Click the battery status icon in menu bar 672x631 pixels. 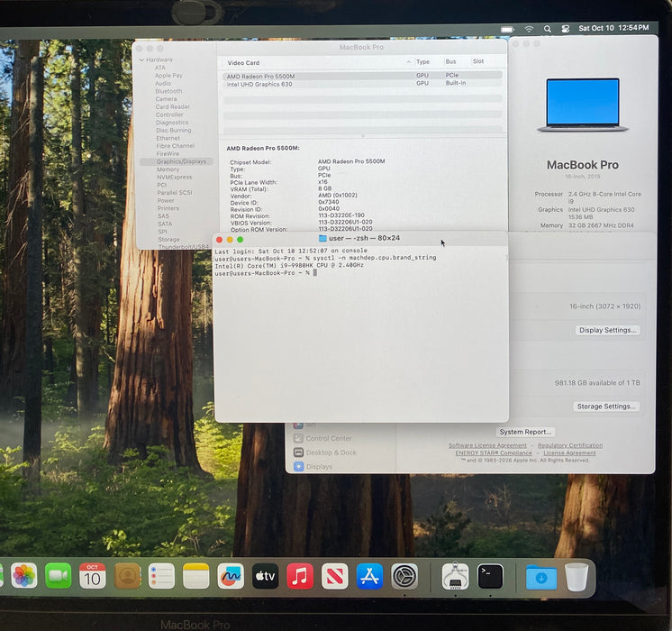tap(507, 29)
